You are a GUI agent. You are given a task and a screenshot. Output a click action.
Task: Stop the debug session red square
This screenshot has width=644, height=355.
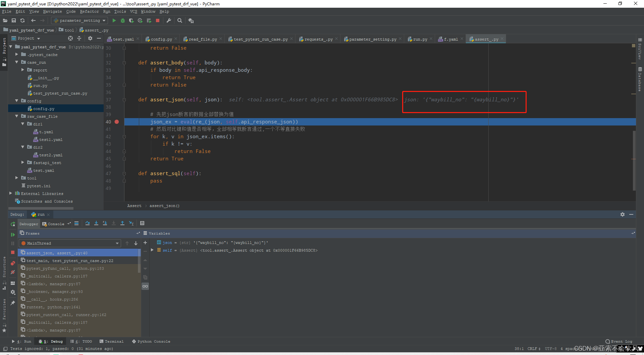13,252
